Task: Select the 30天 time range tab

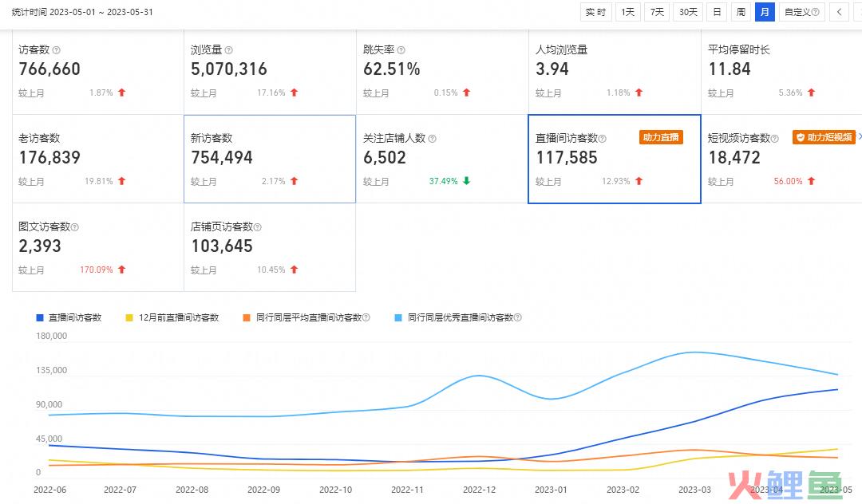Action: pyautogui.click(x=687, y=12)
